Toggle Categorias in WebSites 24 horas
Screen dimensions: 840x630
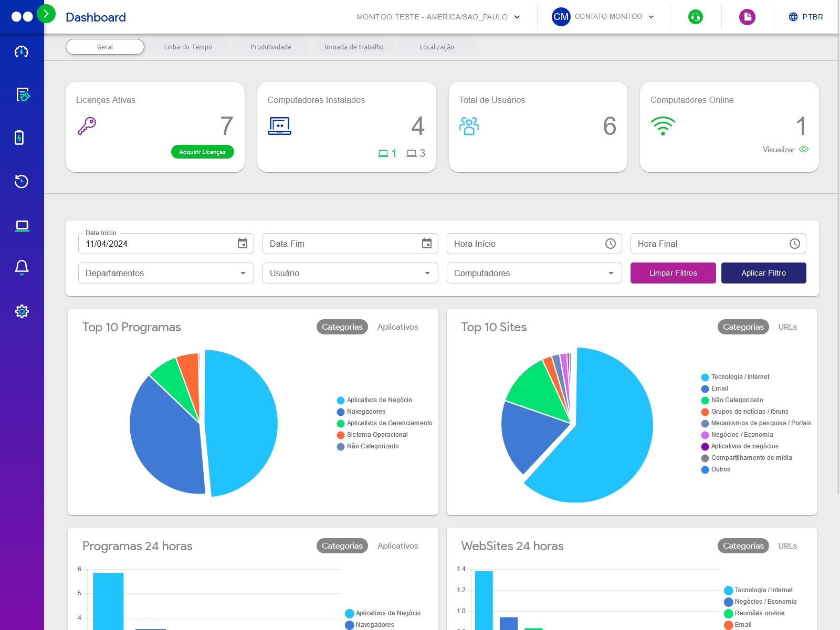pyautogui.click(x=743, y=545)
